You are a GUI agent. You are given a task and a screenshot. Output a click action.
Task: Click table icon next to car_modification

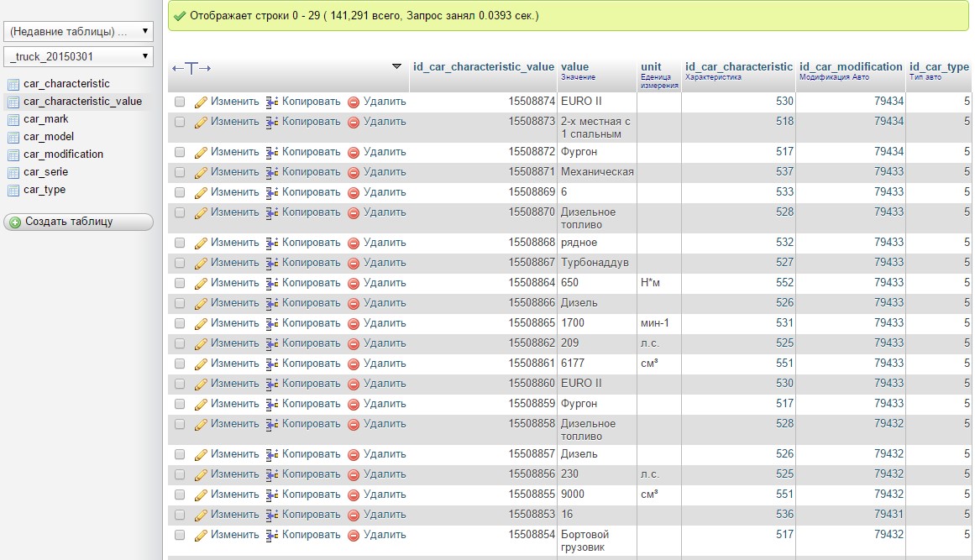(13, 154)
